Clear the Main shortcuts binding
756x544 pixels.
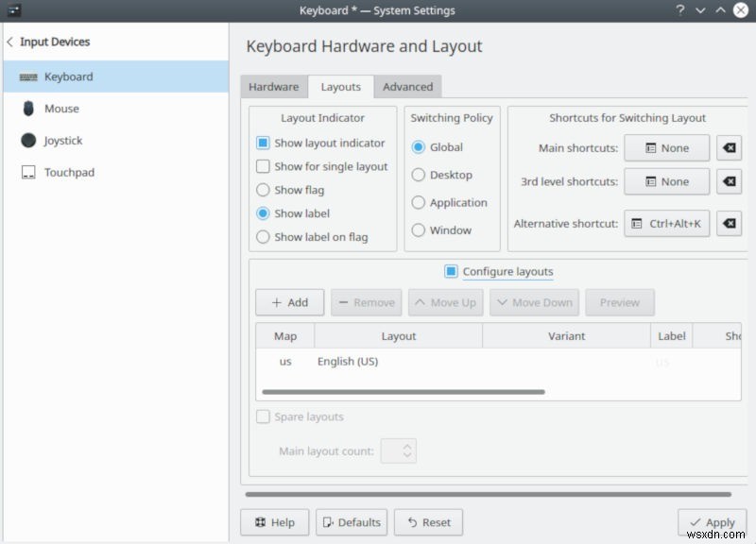coord(729,148)
